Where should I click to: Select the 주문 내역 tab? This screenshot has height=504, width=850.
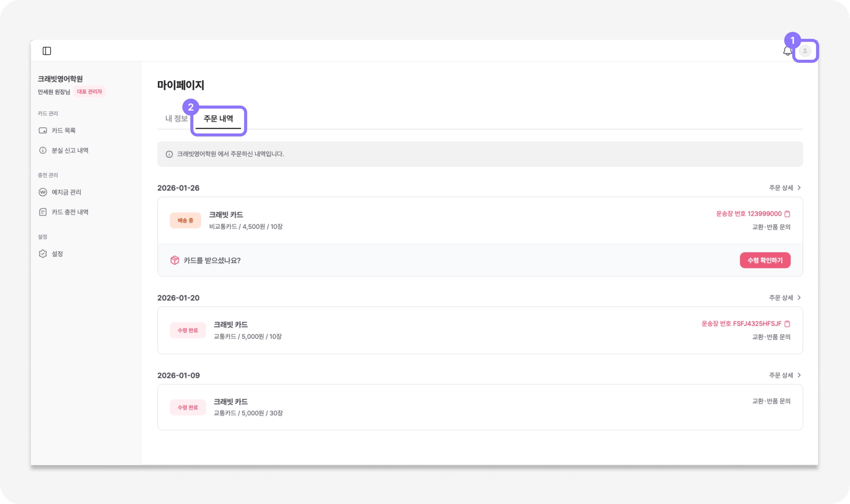(x=218, y=119)
